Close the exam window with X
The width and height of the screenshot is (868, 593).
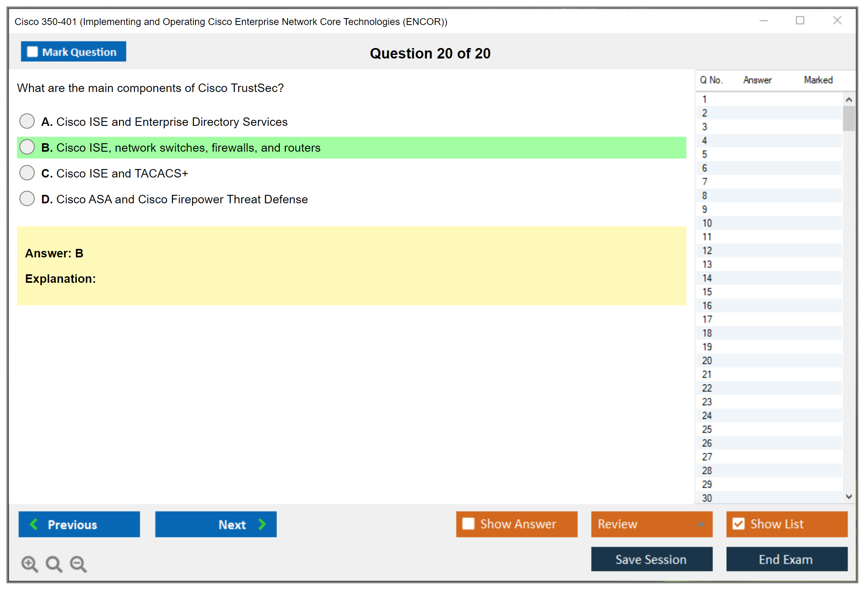point(837,21)
